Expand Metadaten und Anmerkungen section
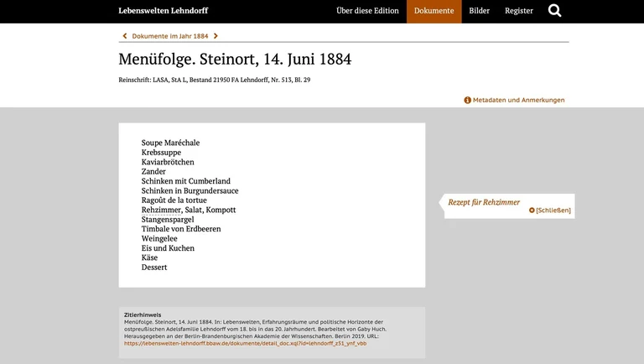 pyautogui.click(x=518, y=100)
